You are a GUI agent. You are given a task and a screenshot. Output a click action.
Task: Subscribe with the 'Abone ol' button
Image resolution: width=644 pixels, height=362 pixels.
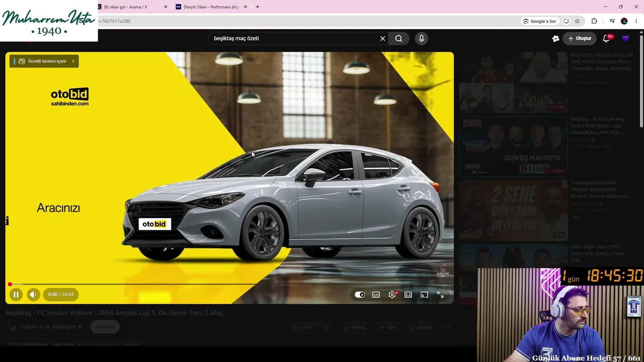105,327
